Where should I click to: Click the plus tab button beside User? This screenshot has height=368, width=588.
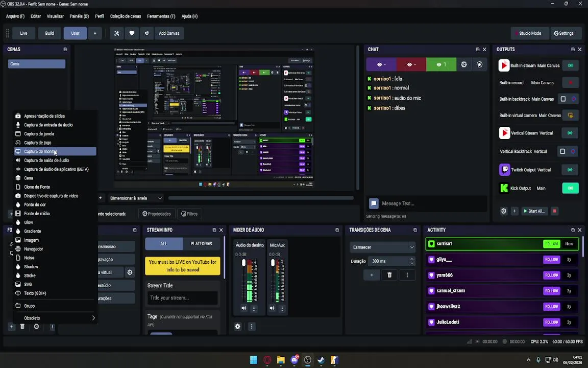click(95, 33)
